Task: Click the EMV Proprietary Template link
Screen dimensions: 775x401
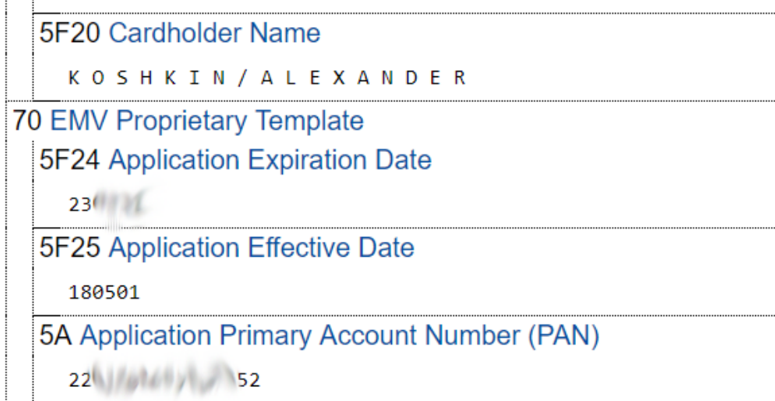Action: pos(207,121)
